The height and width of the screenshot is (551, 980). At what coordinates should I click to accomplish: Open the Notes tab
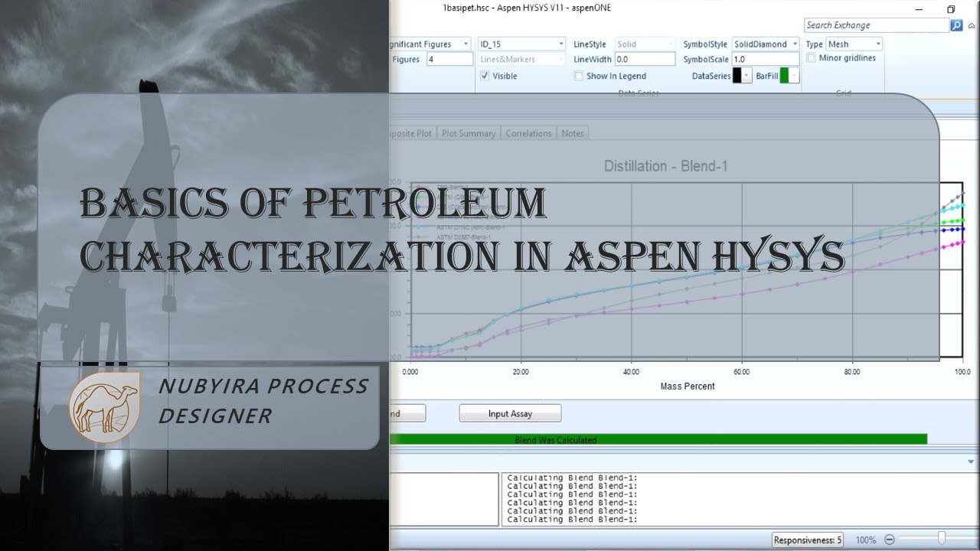click(x=572, y=133)
